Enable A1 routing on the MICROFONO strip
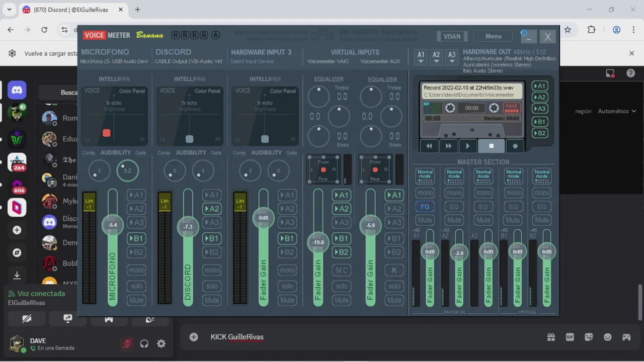 pos(136,195)
